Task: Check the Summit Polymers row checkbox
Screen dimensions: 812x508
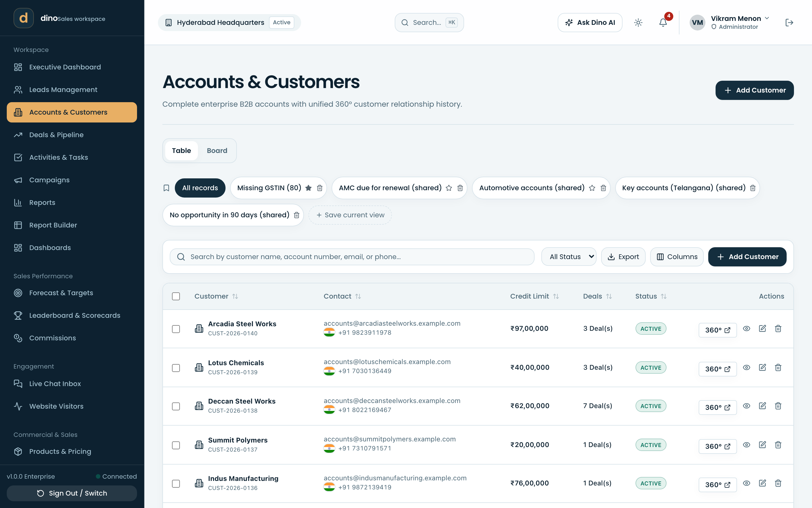Action: coord(176,445)
